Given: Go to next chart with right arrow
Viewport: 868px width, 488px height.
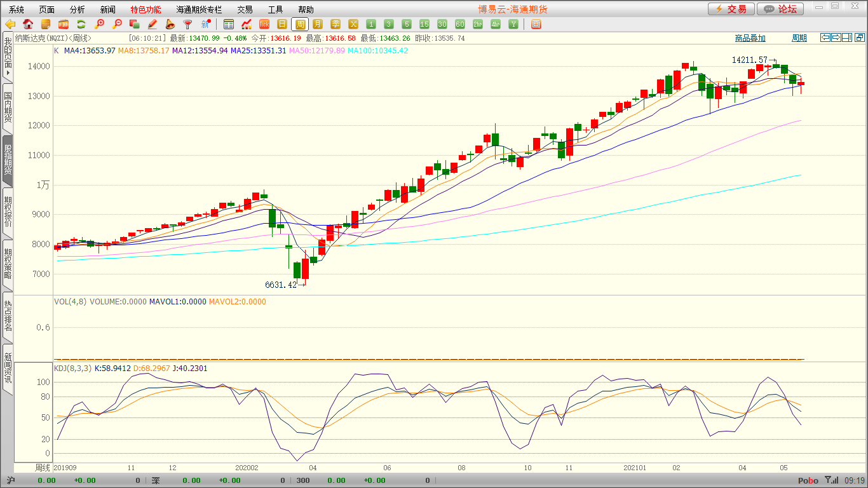Looking at the screenshot, I should coord(836,38).
